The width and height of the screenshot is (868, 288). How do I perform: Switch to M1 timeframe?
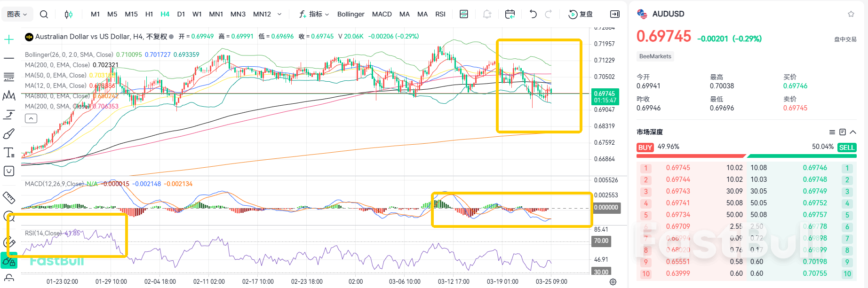pyautogui.click(x=95, y=14)
